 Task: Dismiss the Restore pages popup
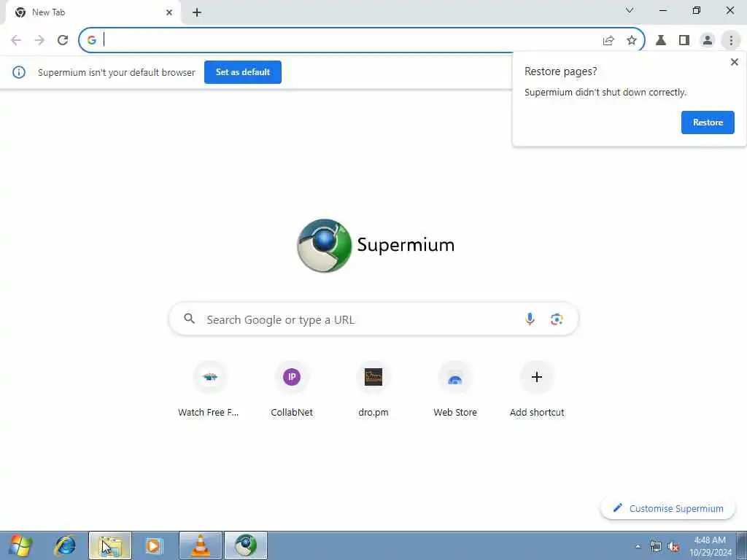pos(734,62)
